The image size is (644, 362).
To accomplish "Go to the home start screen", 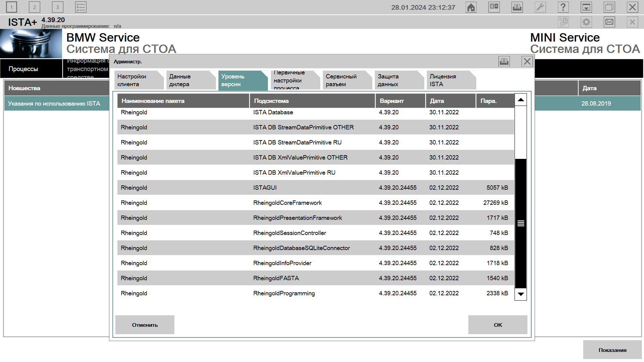I will click(x=471, y=7).
